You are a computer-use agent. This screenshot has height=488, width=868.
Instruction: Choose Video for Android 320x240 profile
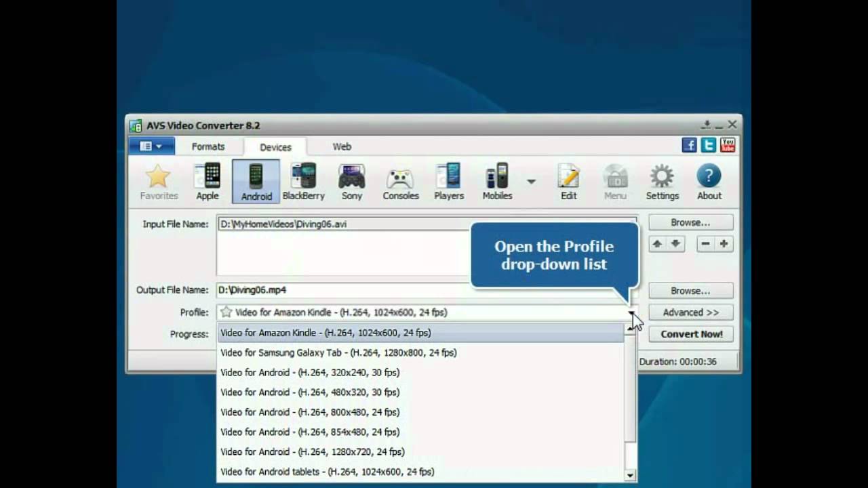point(420,372)
